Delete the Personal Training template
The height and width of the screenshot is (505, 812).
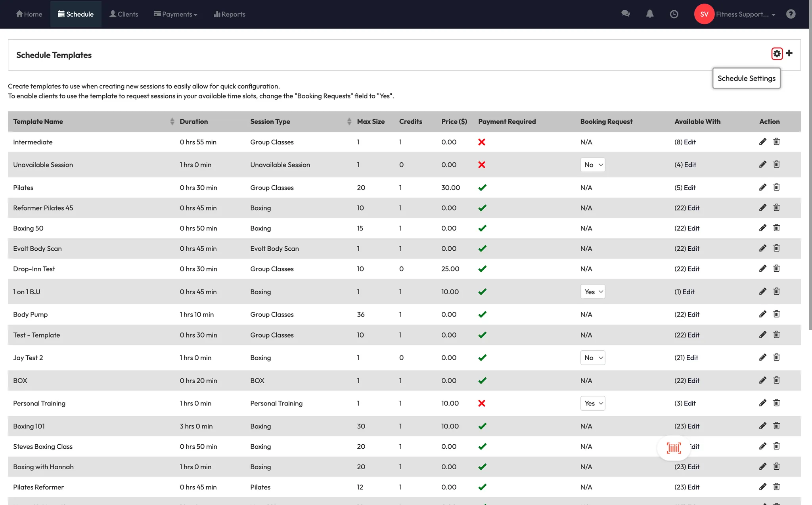(x=776, y=403)
